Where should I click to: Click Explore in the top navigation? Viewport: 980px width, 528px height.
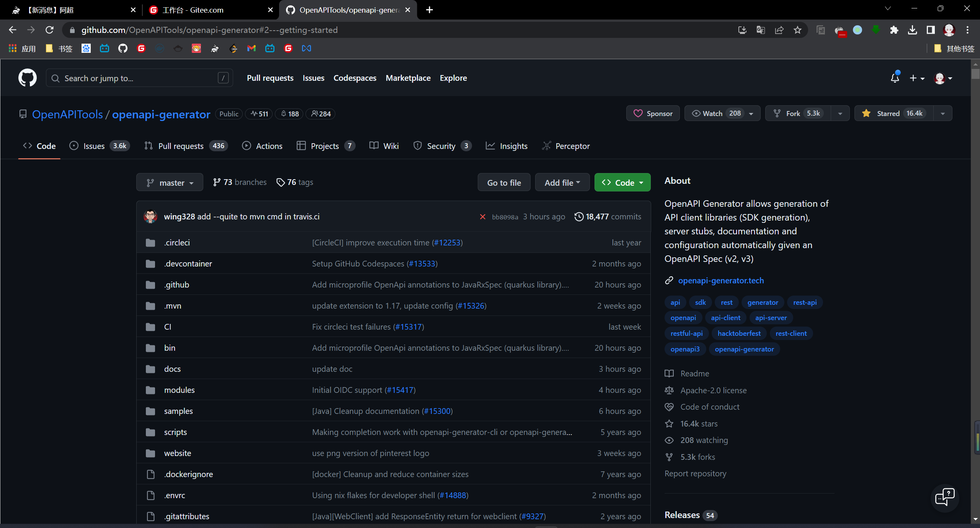453,78
